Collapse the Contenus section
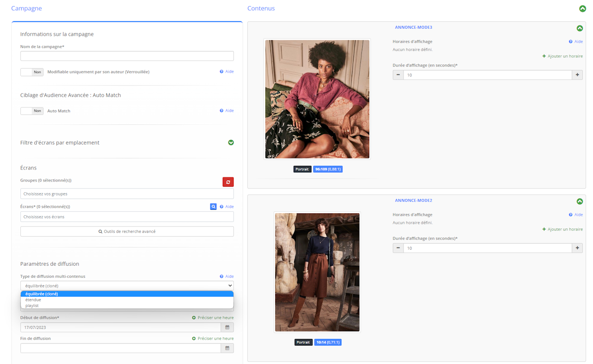593x364 pixels. [582, 9]
